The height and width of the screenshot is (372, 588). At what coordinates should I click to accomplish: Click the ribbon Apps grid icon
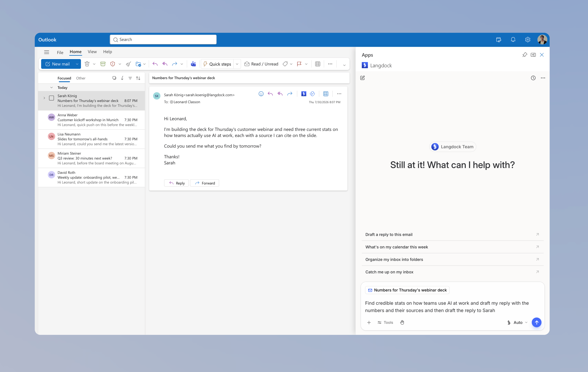pyautogui.click(x=318, y=64)
